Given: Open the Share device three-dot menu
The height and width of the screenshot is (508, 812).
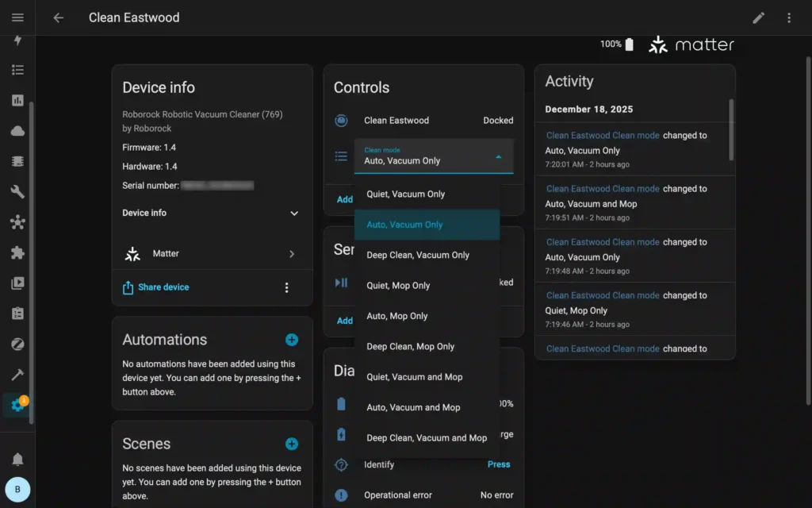Looking at the screenshot, I should click(287, 287).
